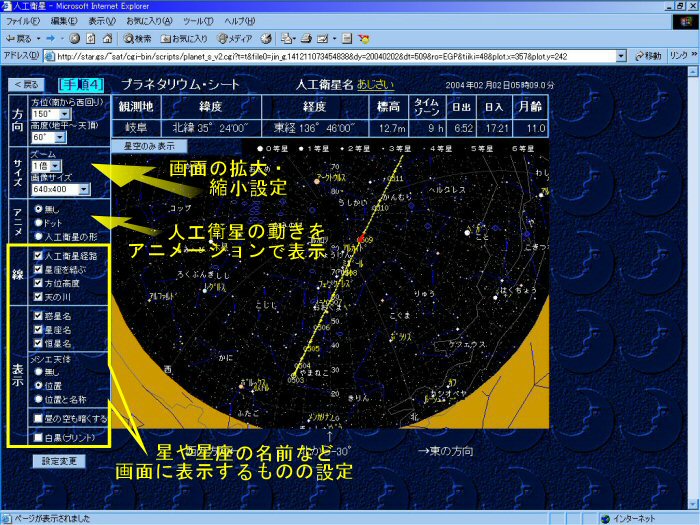The width and height of the screenshot is (700, 525).
Task: Open the Edit button dropdown arrow
Action: coord(334,39)
